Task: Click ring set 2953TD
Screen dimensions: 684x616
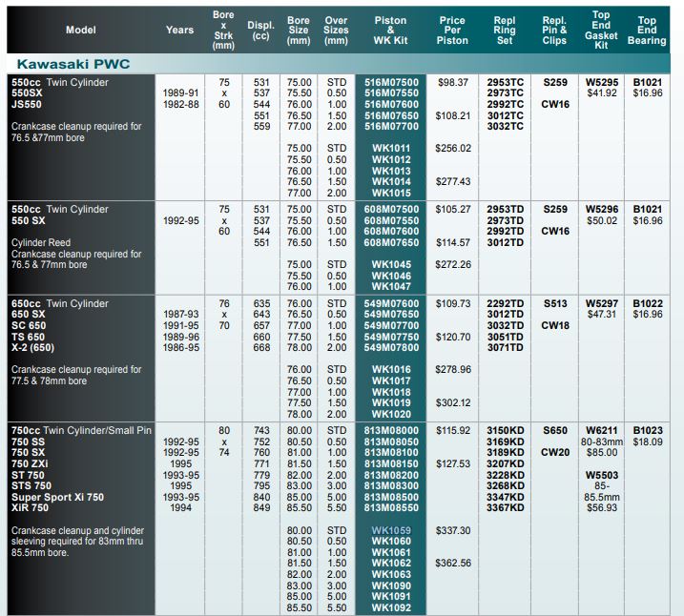Action: click(506, 209)
